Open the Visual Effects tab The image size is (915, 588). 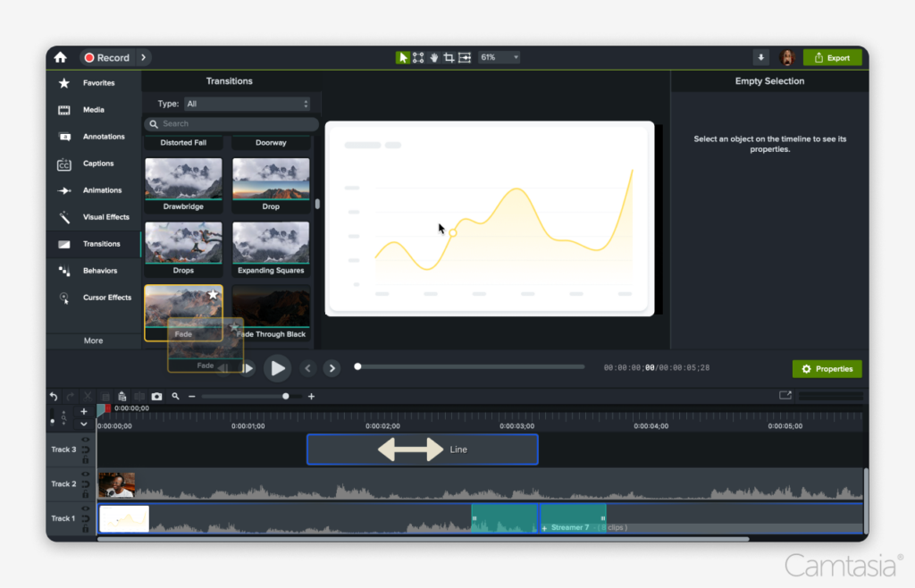[x=93, y=217]
